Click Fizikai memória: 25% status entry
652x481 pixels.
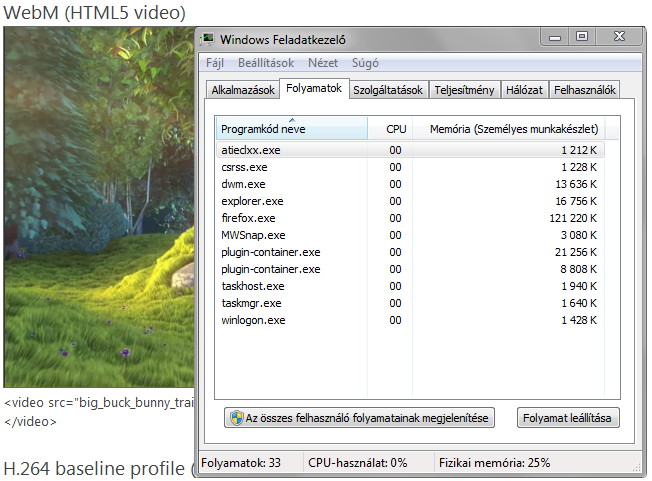(494, 463)
